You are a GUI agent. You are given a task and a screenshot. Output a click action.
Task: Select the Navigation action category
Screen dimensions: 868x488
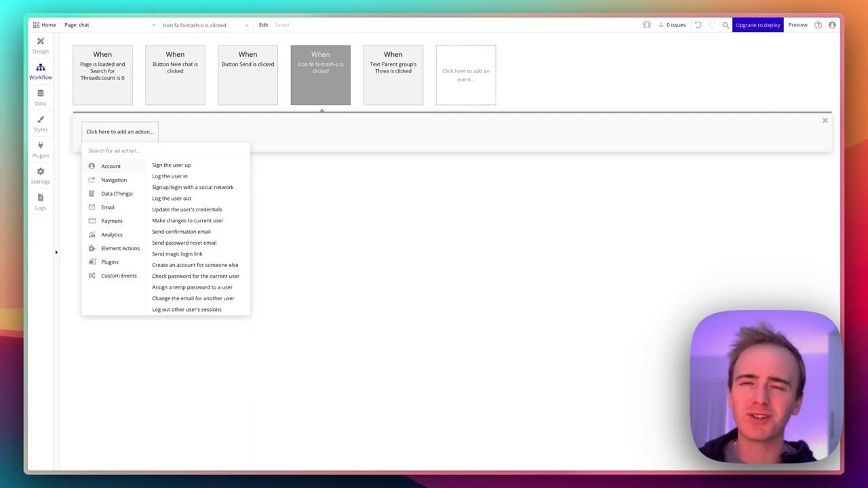point(114,180)
